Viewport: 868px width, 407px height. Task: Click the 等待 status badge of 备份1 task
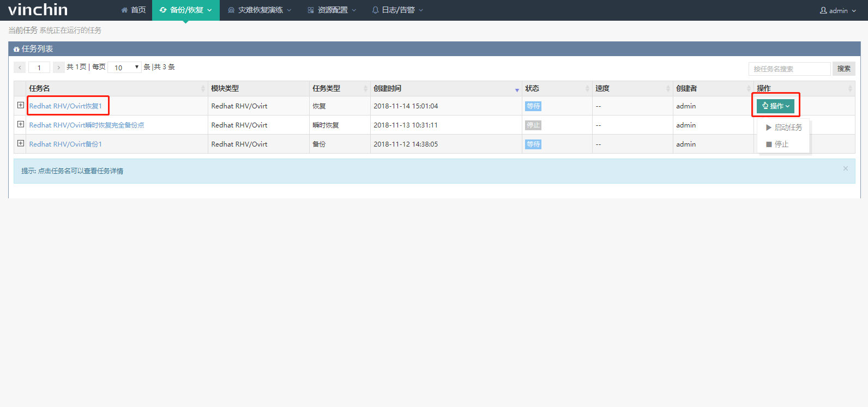(x=533, y=144)
